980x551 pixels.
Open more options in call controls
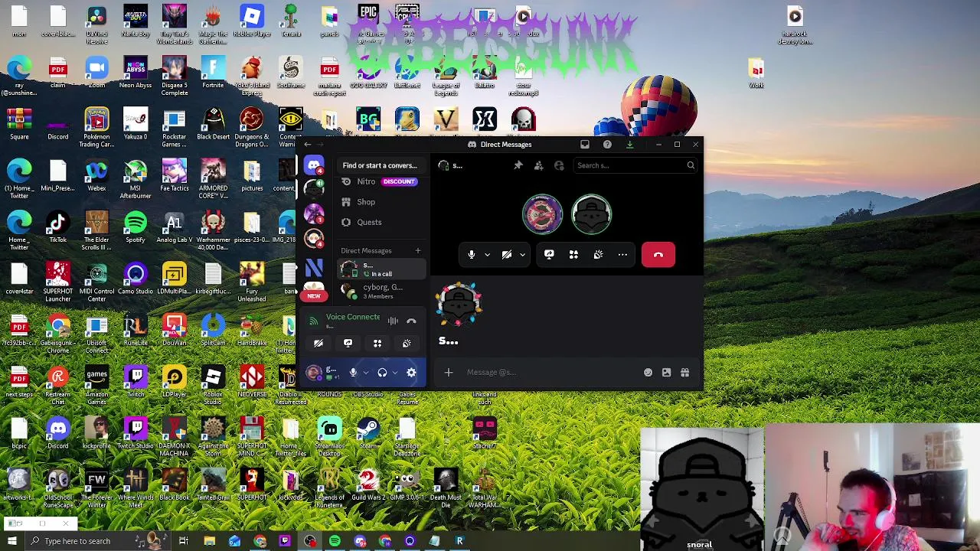622,255
